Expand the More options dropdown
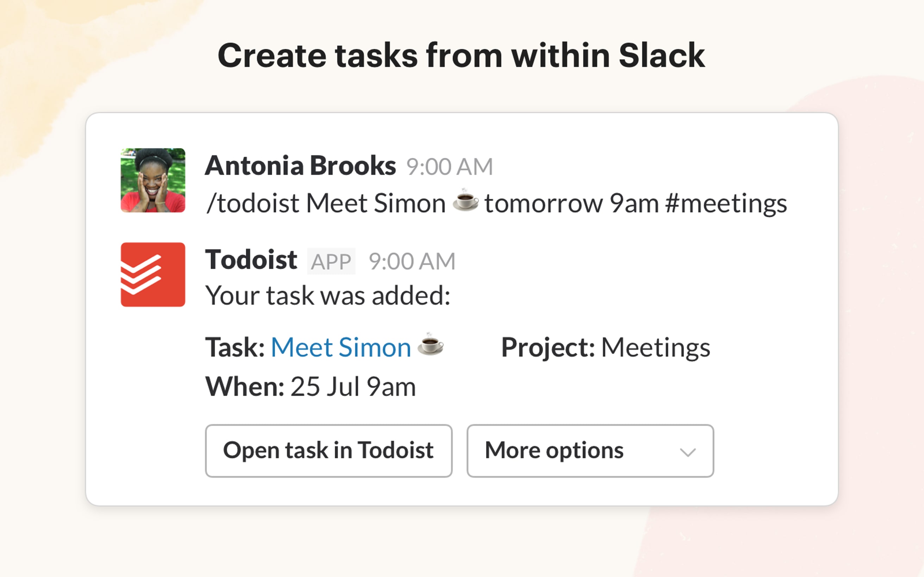The image size is (924, 577). 589,451
